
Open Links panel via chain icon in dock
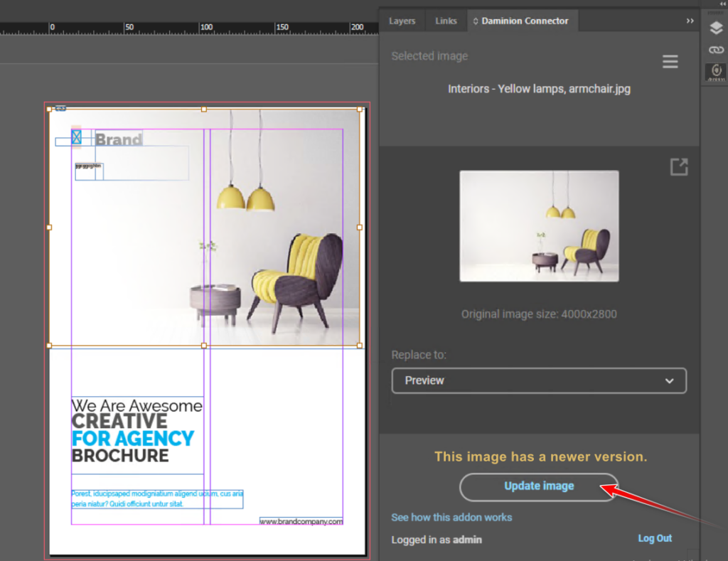(x=716, y=50)
